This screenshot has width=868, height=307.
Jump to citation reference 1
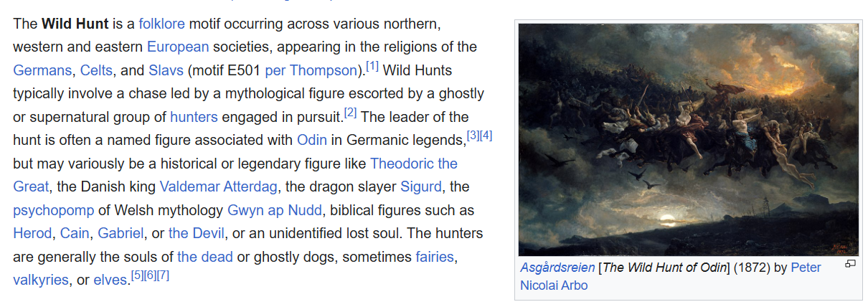pyautogui.click(x=372, y=67)
